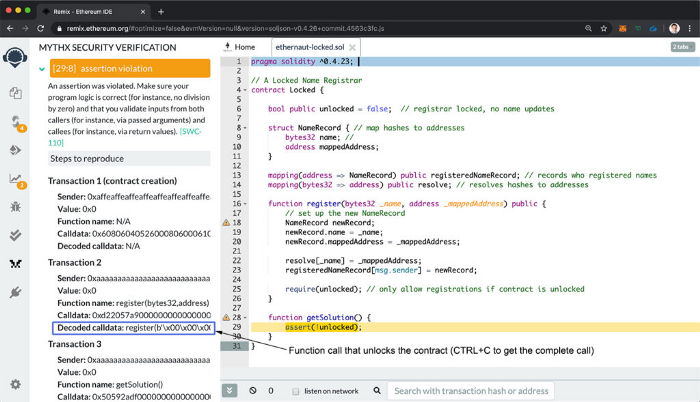This screenshot has height=402, width=700.
Task: Click the transaction hash search field
Action: (x=471, y=391)
